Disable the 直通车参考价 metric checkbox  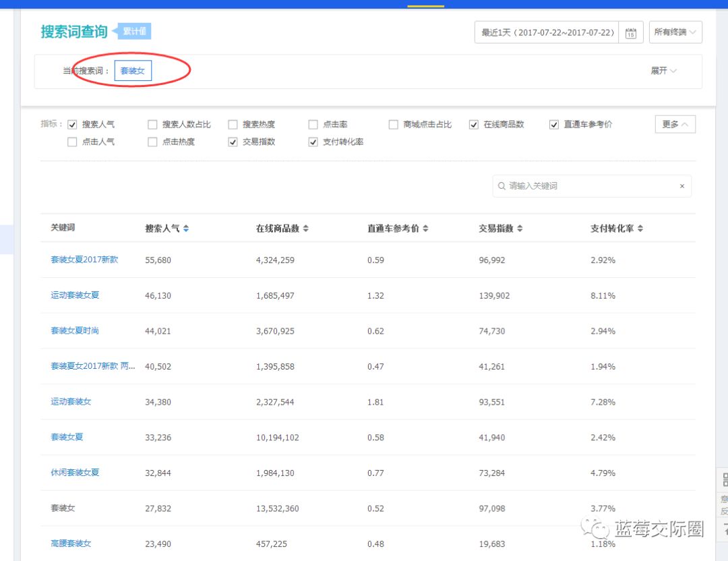coord(553,124)
